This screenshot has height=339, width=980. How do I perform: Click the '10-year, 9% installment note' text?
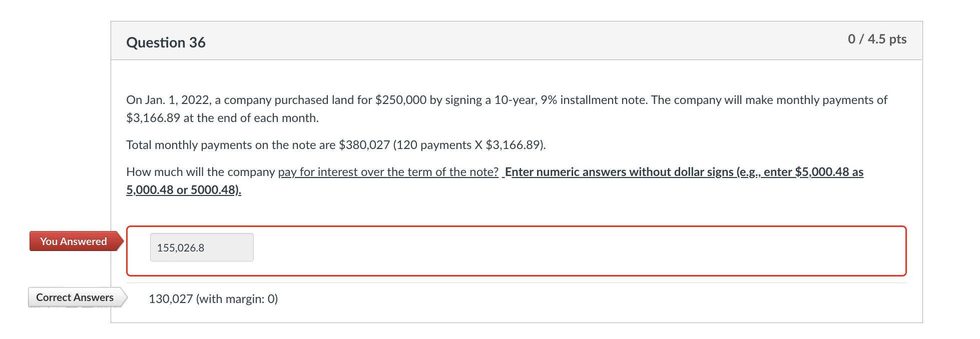(x=571, y=99)
